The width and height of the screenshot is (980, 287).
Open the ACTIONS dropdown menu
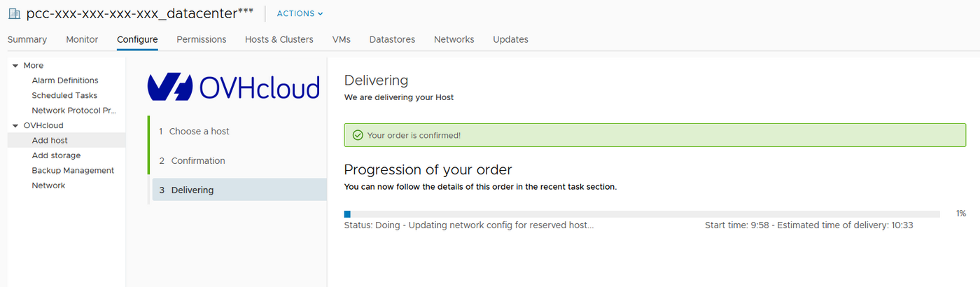click(x=300, y=13)
